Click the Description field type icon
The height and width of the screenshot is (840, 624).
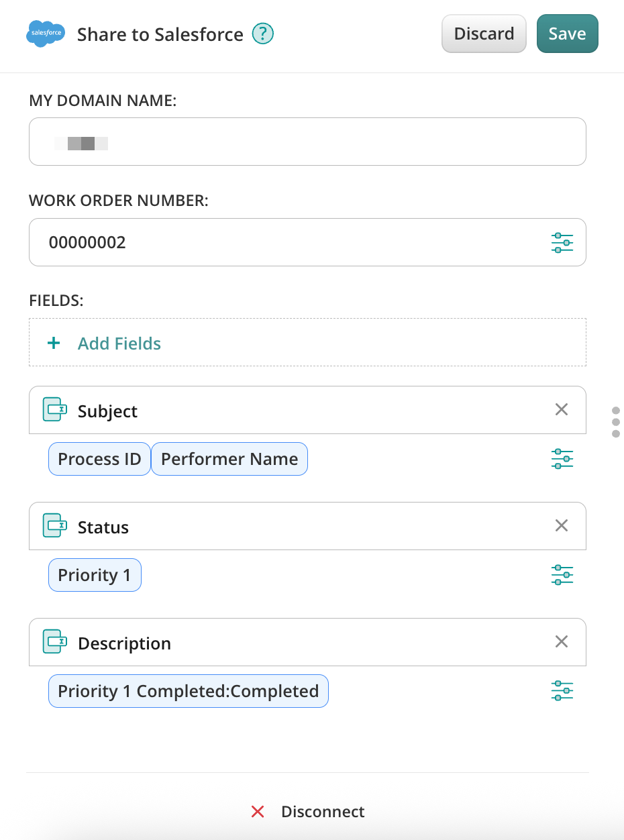click(54, 642)
